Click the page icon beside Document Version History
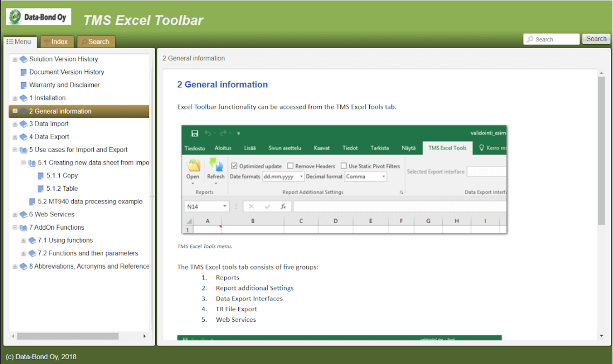613x364 pixels. [x=23, y=72]
